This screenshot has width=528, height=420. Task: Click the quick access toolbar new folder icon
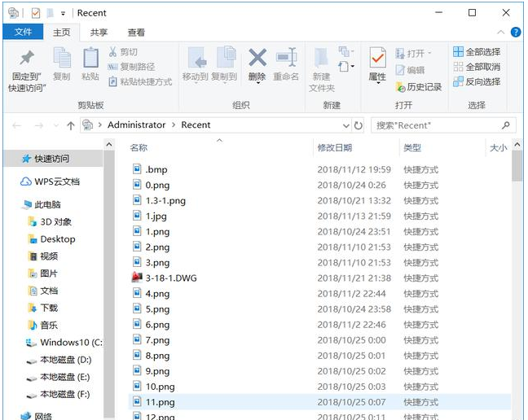coord(51,13)
